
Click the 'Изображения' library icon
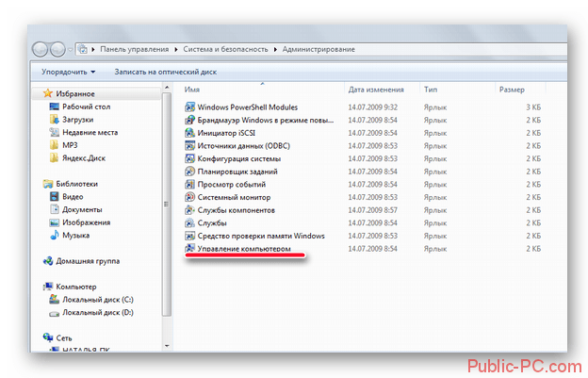pyautogui.click(x=55, y=222)
